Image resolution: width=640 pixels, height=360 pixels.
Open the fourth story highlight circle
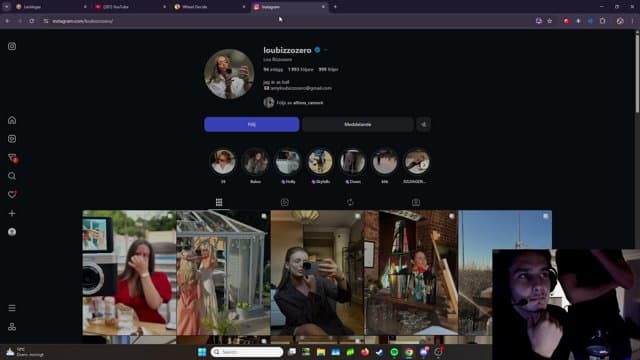pos(320,162)
